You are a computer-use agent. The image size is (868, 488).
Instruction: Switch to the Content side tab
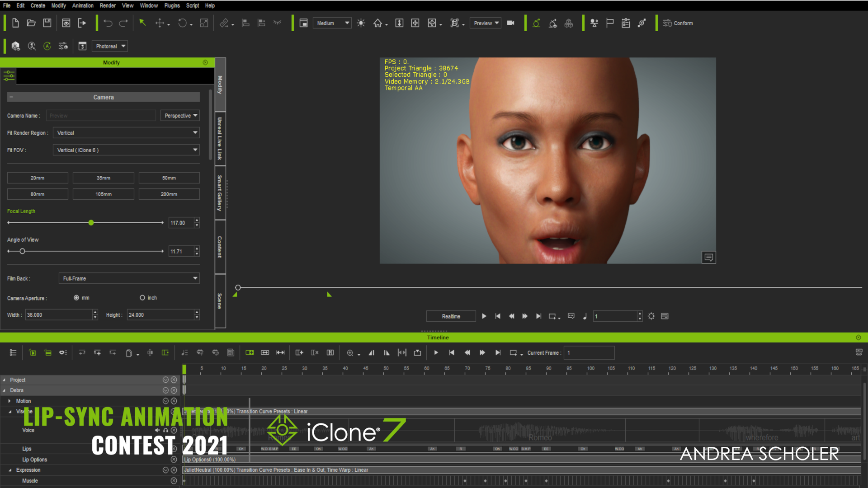pos(220,247)
